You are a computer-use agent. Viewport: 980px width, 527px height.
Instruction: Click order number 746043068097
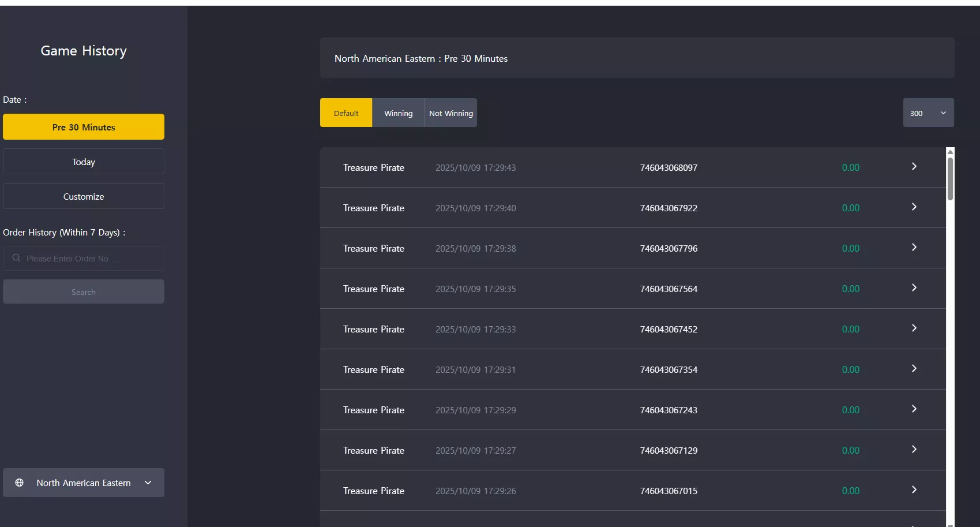(669, 167)
